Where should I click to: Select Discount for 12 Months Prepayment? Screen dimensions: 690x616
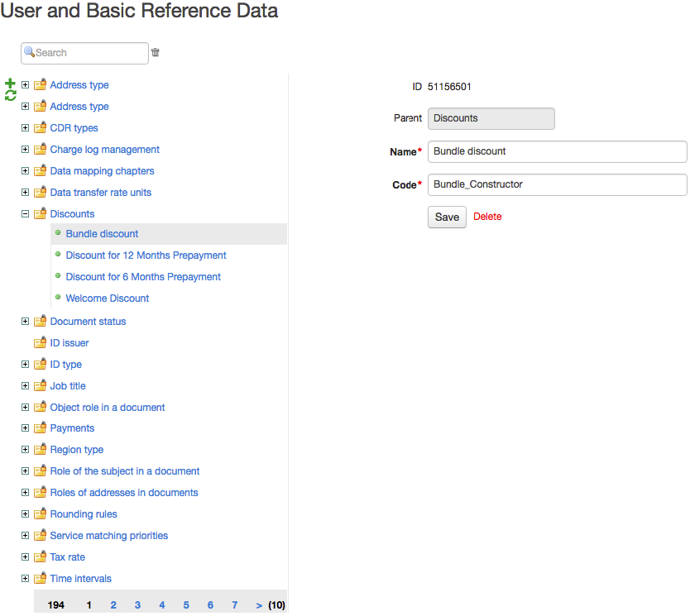click(x=146, y=255)
